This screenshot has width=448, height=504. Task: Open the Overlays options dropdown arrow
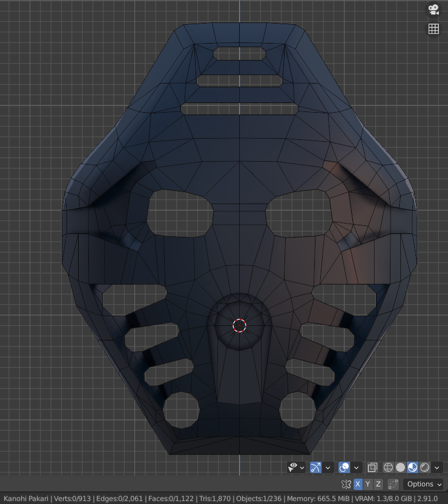point(356,468)
